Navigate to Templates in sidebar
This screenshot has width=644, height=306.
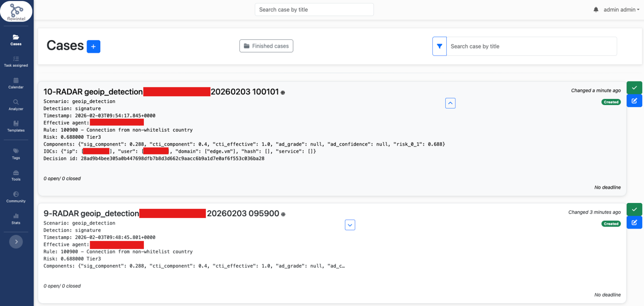point(16,126)
